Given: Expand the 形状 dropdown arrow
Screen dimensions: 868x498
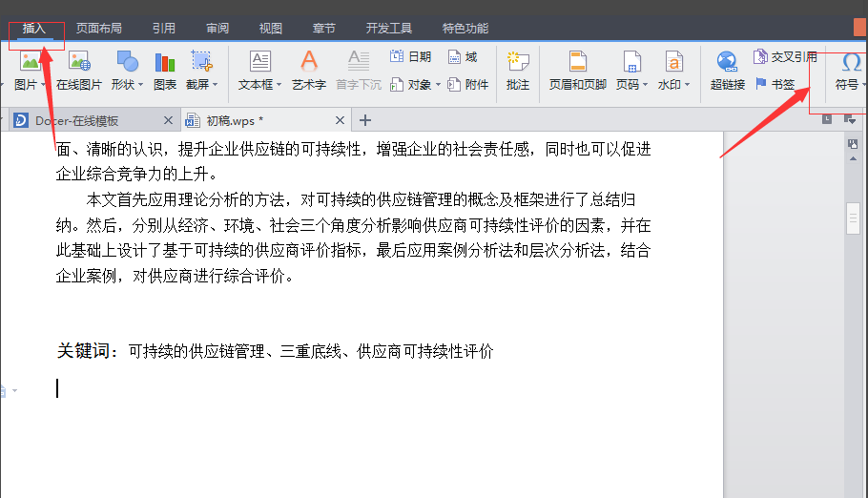Looking at the screenshot, I should tap(140, 85).
